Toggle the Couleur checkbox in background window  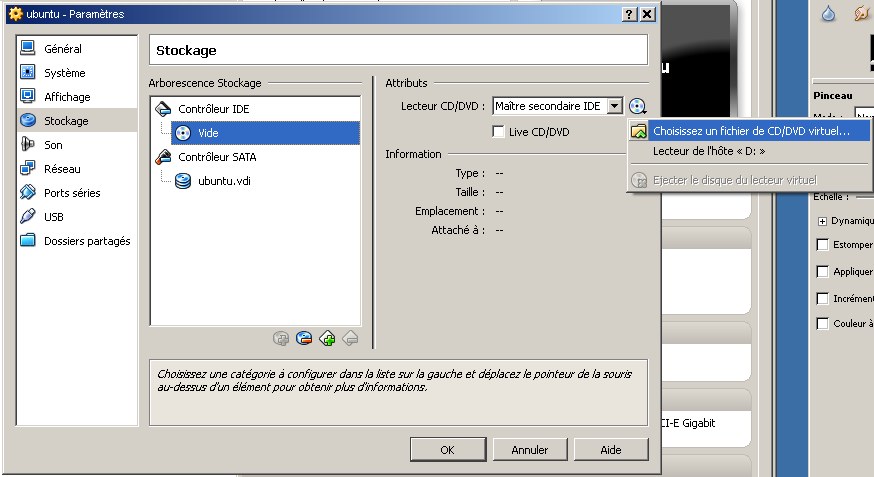(822, 323)
